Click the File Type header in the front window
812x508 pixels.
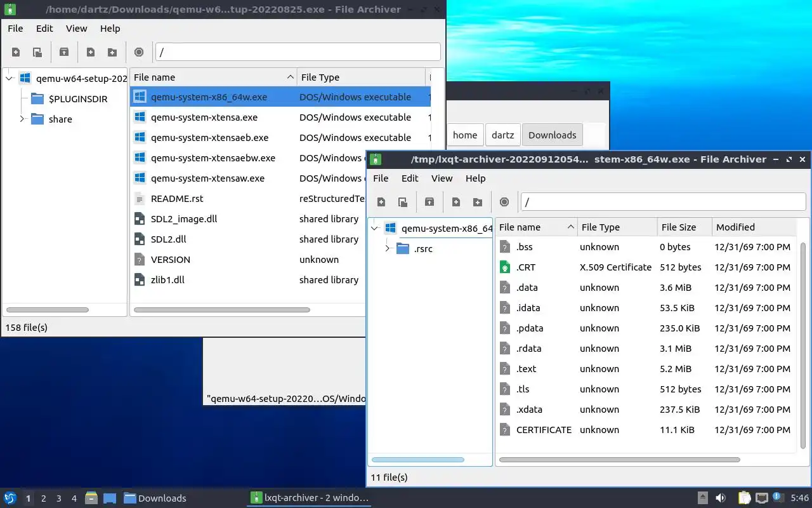click(x=617, y=227)
